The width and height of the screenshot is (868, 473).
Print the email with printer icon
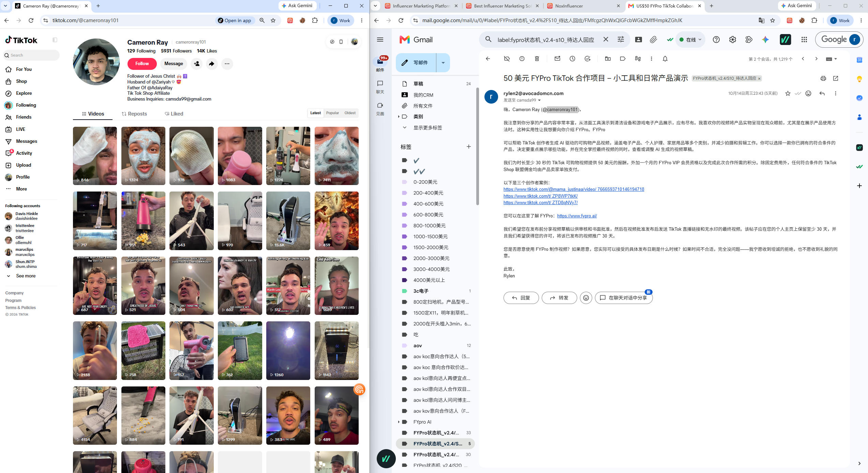pyautogui.click(x=823, y=78)
